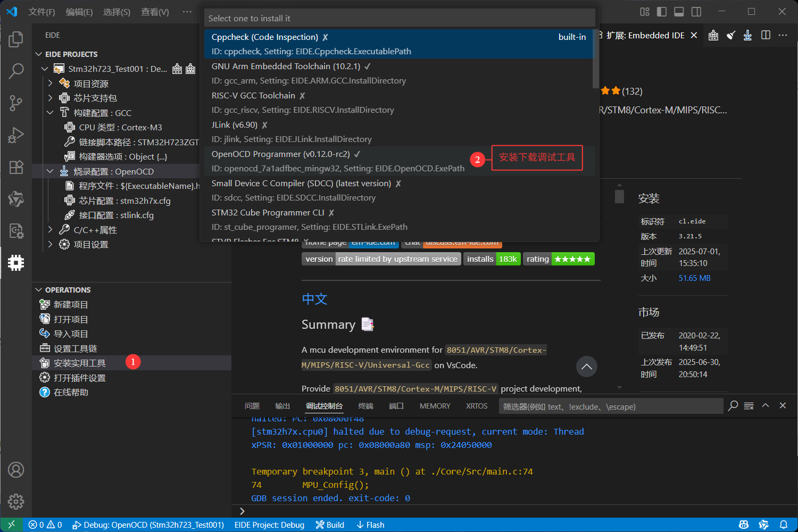Open the Run and Debug view

16,135
